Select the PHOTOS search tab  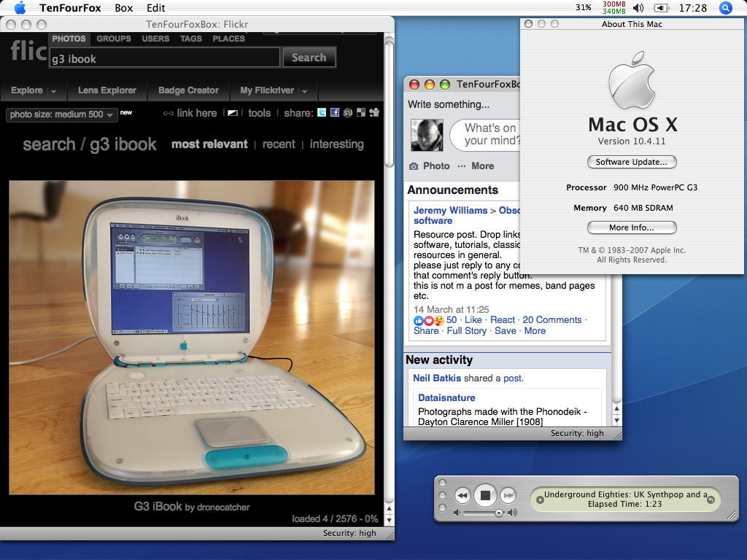(69, 39)
